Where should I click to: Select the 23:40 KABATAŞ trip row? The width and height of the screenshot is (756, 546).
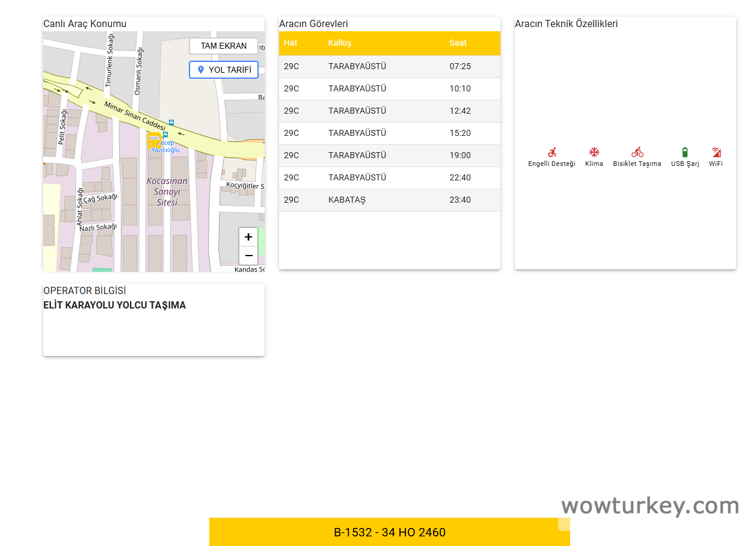click(x=389, y=200)
